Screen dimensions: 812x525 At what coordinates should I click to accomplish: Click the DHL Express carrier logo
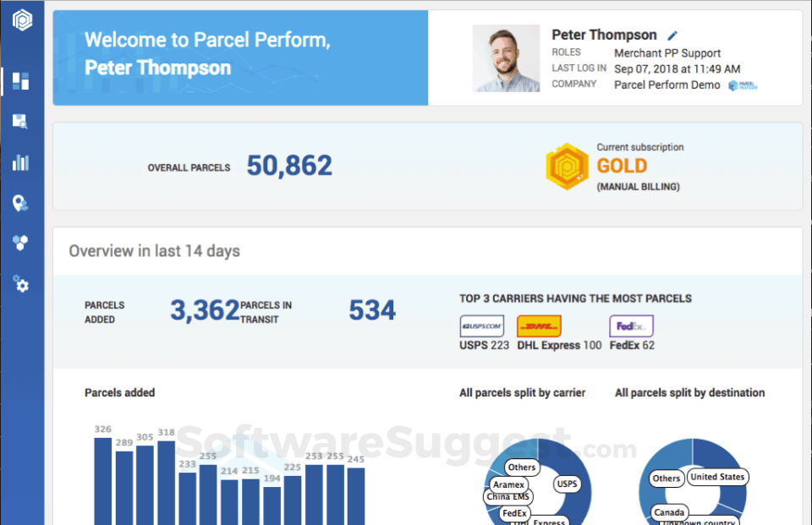(x=539, y=326)
